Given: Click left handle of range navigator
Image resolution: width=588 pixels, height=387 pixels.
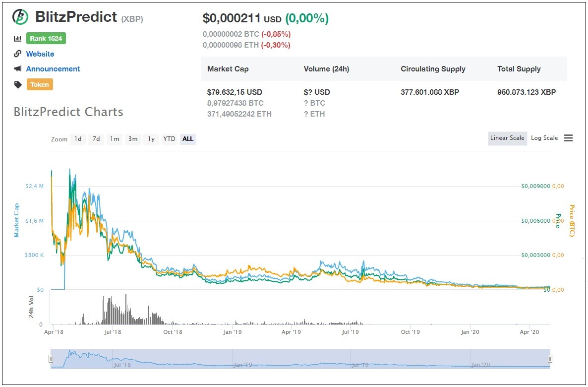Looking at the screenshot, I should click(51, 359).
